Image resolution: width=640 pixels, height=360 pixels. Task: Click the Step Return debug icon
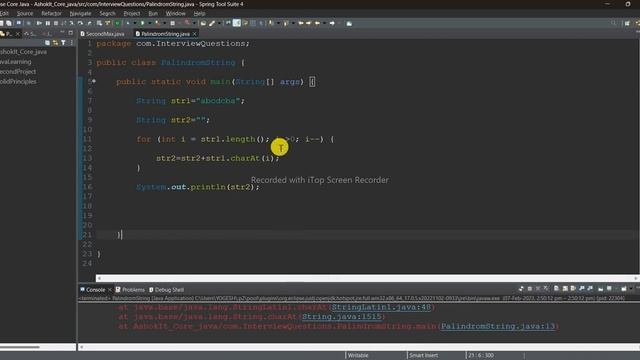pos(89,23)
